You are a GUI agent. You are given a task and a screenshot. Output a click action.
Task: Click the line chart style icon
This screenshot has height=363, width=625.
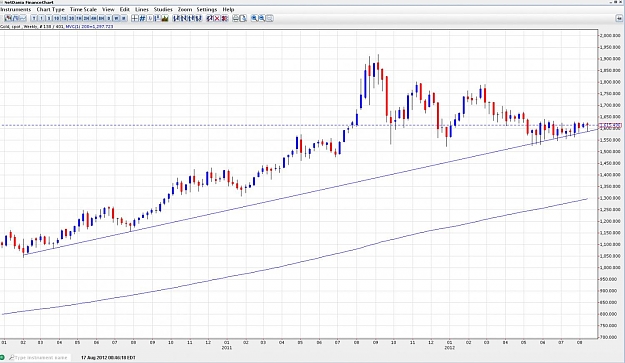click(x=23, y=18)
